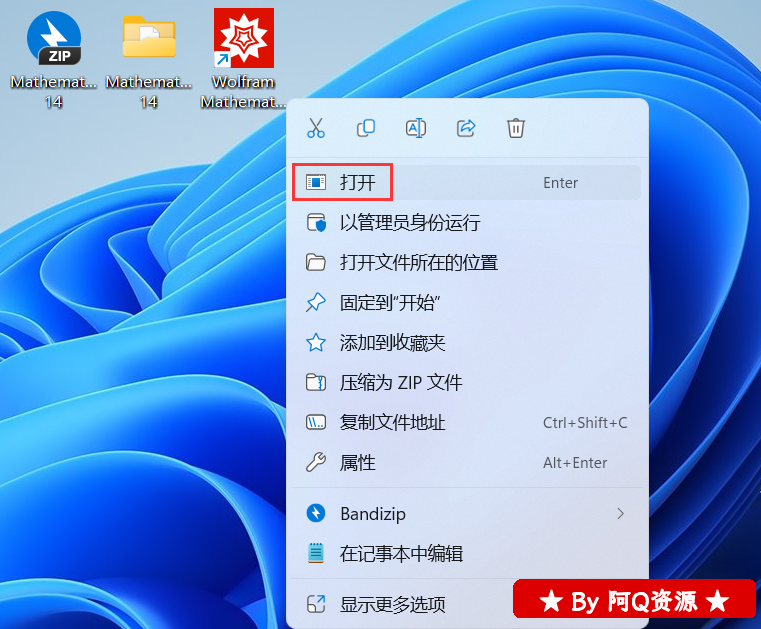Click the Copy icon in context menu

pos(366,128)
